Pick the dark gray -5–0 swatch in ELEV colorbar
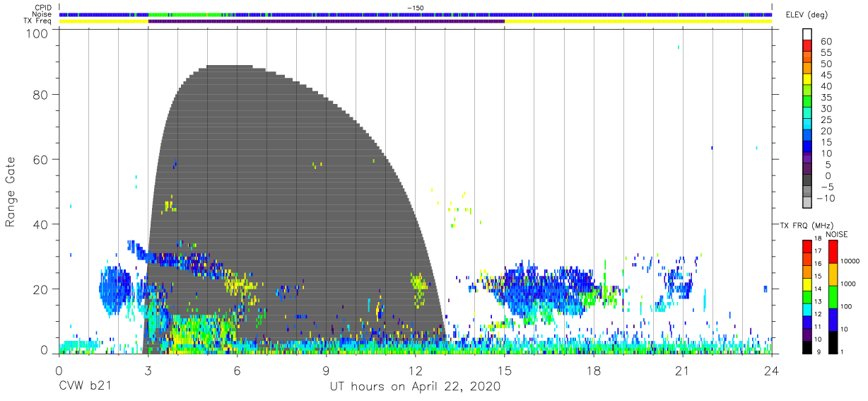This screenshot has width=868, height=401. [x=807, y=181]
